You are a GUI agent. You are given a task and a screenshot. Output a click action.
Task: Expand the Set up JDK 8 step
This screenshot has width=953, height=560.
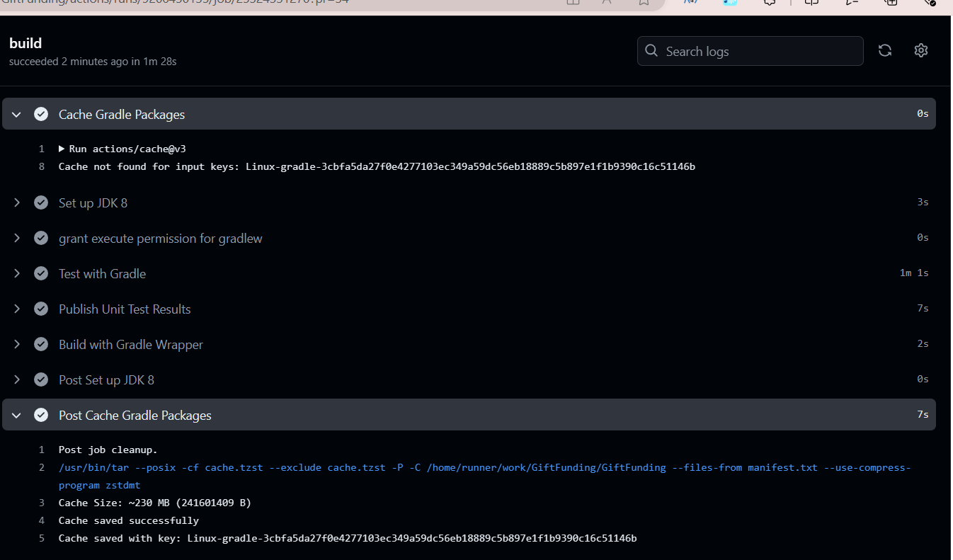[17, 202]
